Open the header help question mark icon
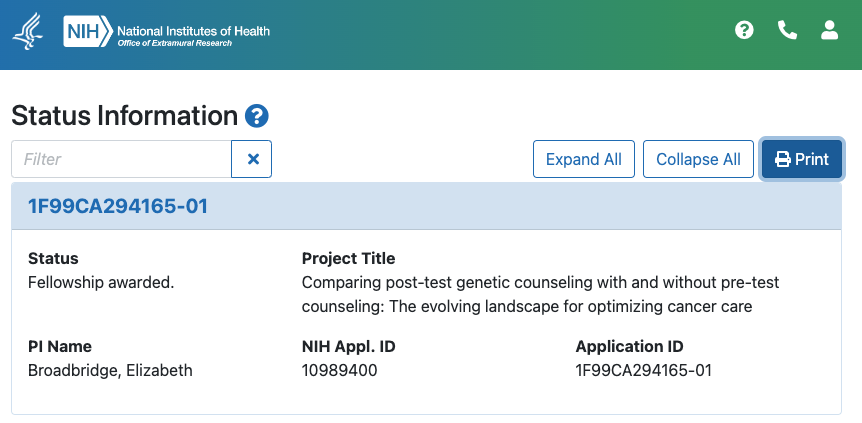The width and height of the screenshot is (862, 423). pos(744,30)
